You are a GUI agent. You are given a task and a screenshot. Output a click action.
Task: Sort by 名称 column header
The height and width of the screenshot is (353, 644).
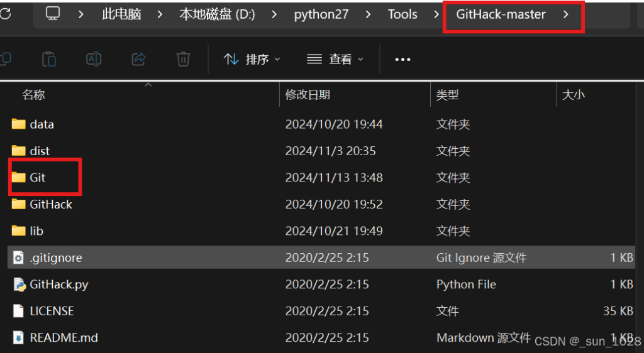pos(34,95)
